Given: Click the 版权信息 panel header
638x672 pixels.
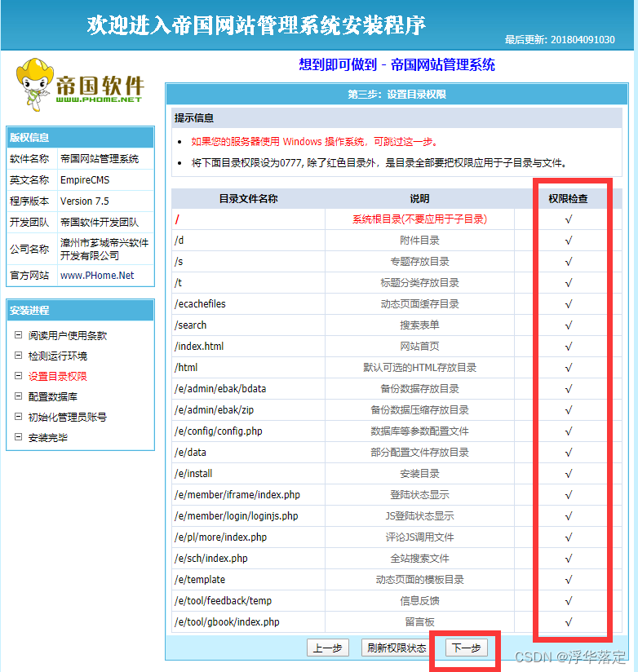Looking at the screenshot, I should coord(80,138).
